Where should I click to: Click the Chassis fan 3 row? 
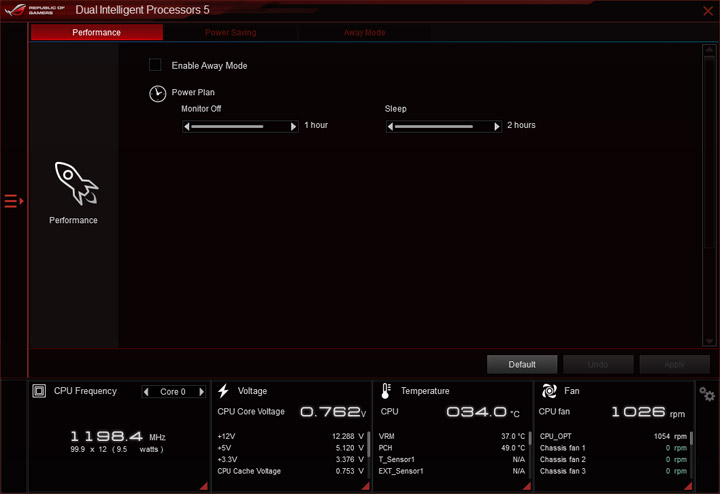click(613, 471)
